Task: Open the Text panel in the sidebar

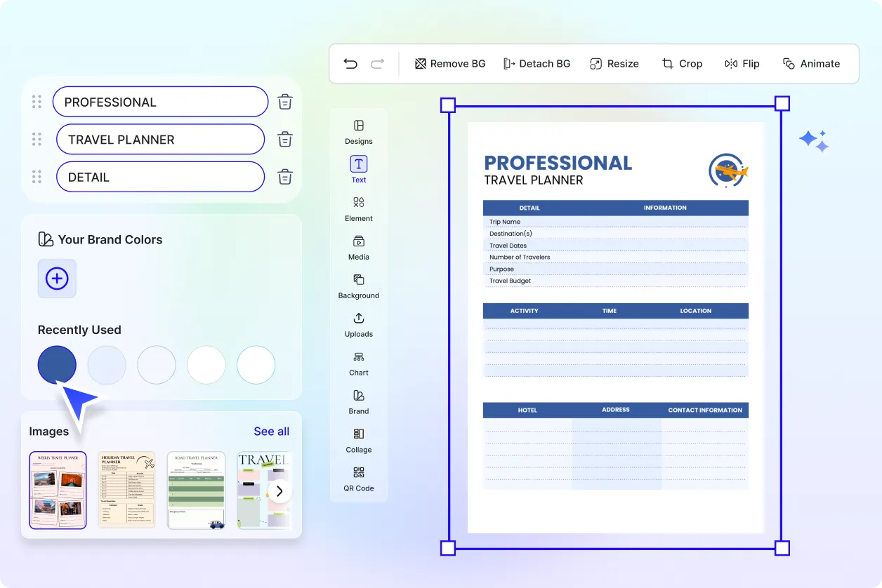Action: tap(358, 168)
